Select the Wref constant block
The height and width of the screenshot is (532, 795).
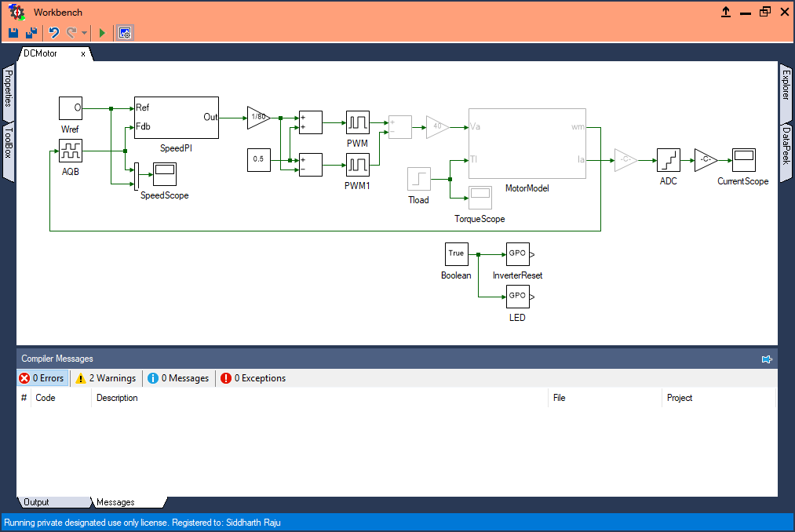point(71,108)
